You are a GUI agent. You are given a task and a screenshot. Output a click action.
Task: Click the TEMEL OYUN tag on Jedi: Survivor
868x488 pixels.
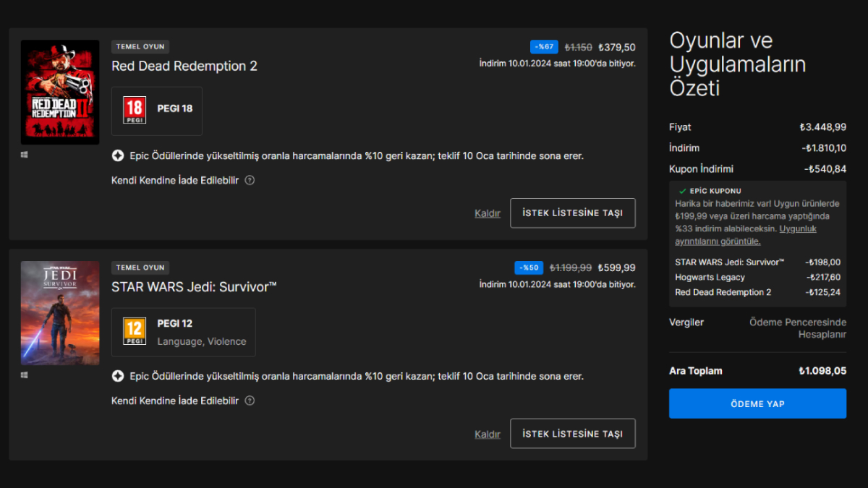click(140, 267)
